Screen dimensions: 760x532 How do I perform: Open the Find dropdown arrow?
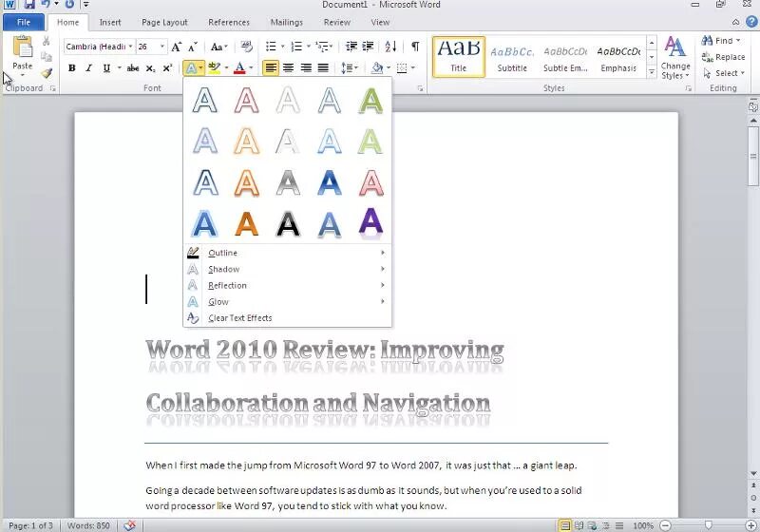tap(738, 41)
